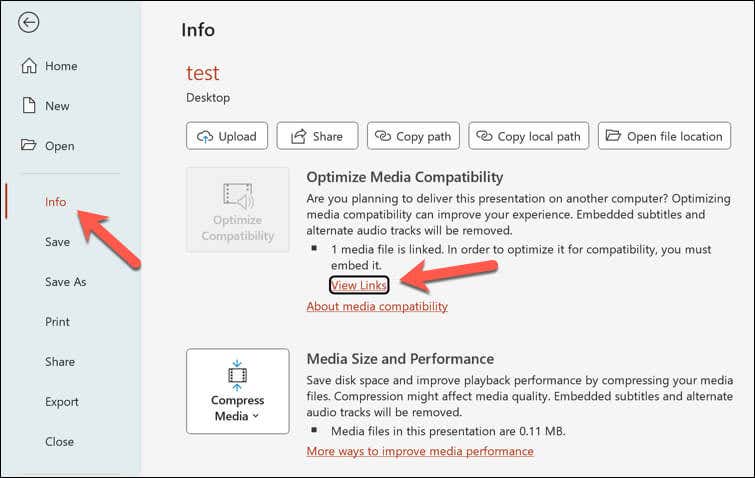
Task: Click Save in the sidebar
Action: click(x=57, y=242)
